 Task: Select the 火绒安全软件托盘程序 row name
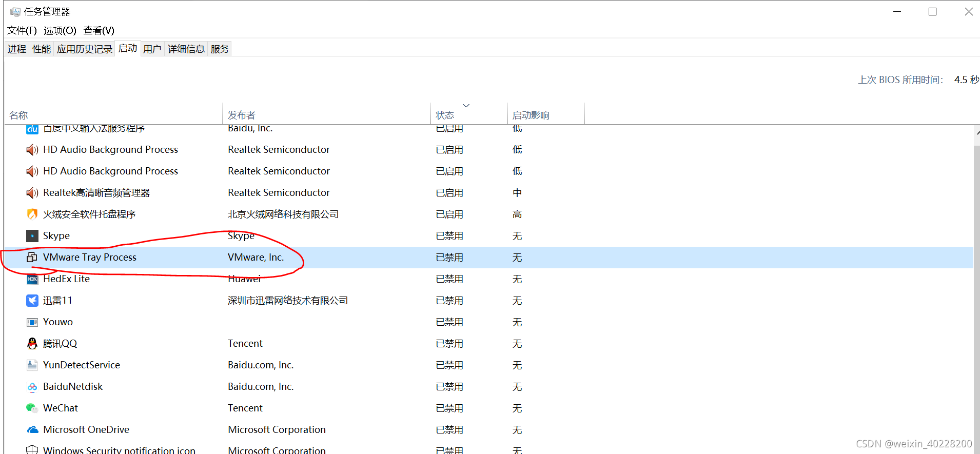tap(89, 214)
